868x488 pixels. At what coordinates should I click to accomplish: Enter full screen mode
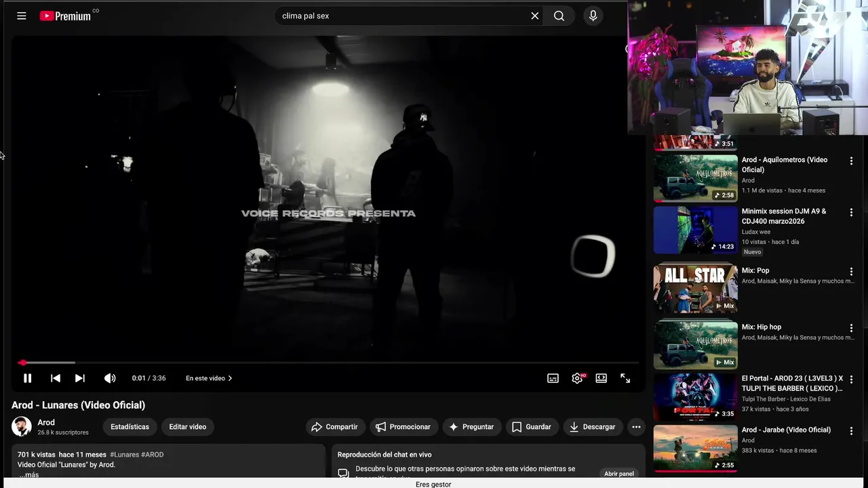click(x=625, y=378)
